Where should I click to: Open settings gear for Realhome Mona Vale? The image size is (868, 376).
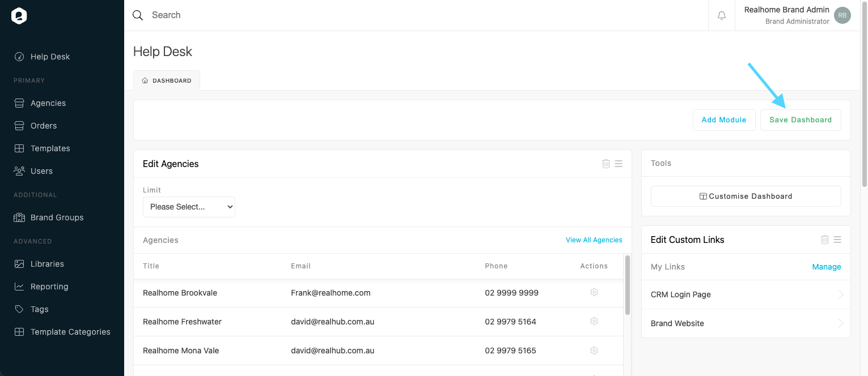[594, 350]
